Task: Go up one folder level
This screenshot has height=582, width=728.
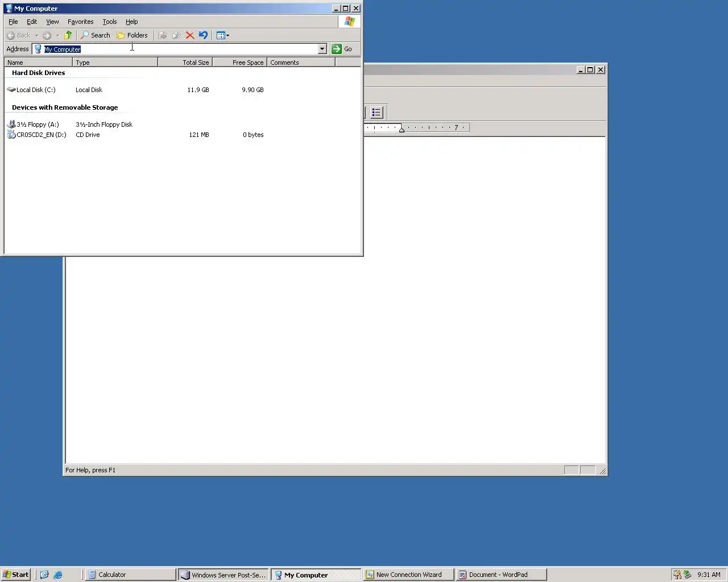Action: pyautogui.click(x=68, y=35)
